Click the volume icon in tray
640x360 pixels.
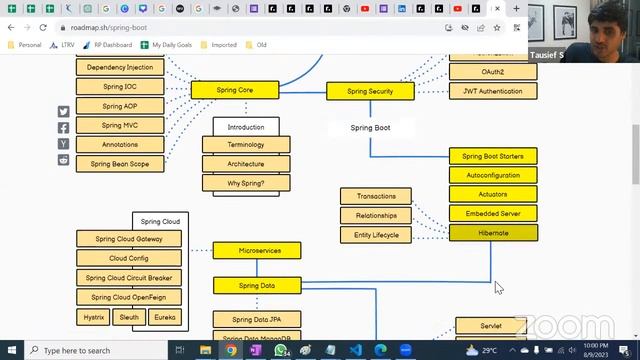[x=572, y=350]
